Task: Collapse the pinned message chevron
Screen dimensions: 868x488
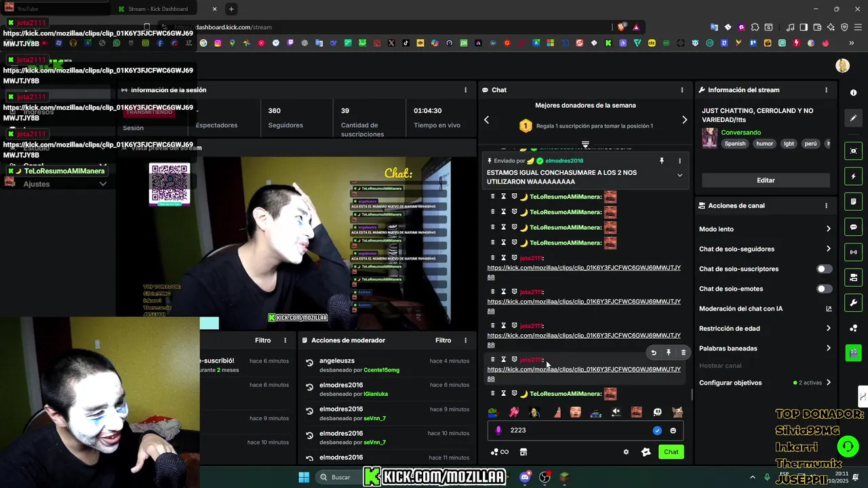Action: coord(679,176)
